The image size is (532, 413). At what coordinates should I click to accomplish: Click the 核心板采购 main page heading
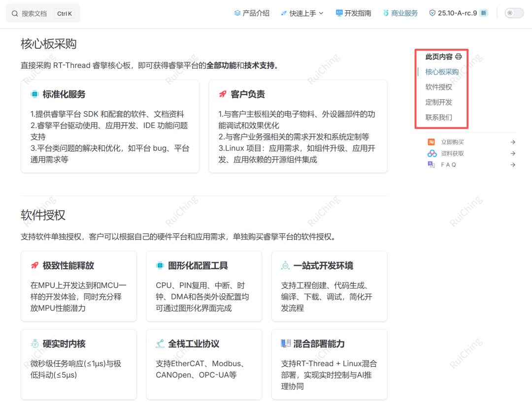48,44
